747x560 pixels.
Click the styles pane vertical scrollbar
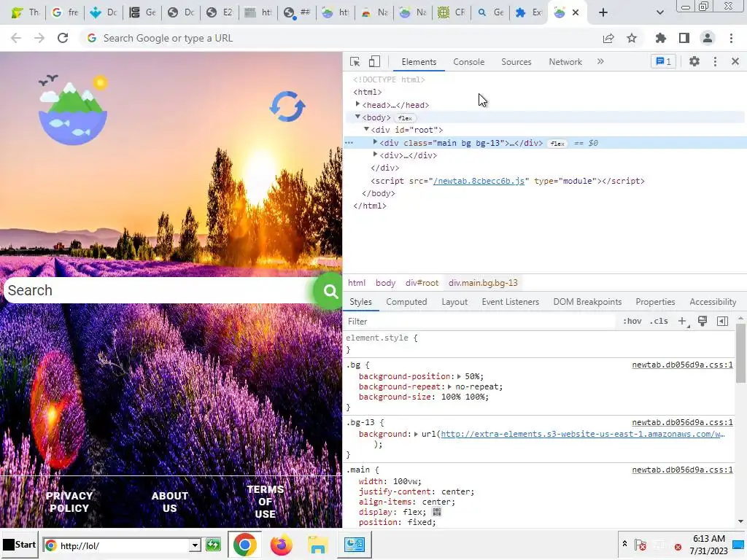(x=740, y=354)
